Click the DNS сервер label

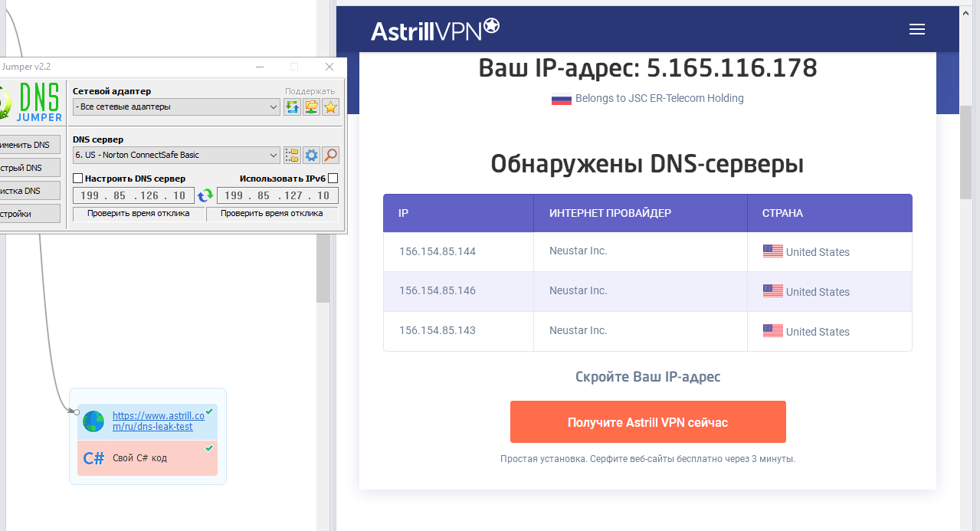tap(98, 139)
